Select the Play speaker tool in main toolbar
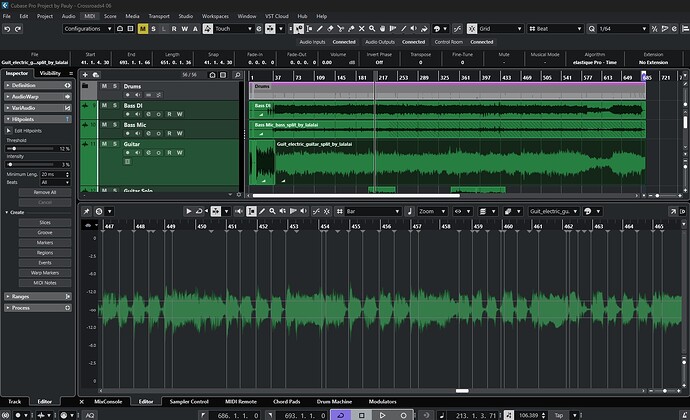The width and height of the screenshot is (690, 420). [x=414, y=29]
